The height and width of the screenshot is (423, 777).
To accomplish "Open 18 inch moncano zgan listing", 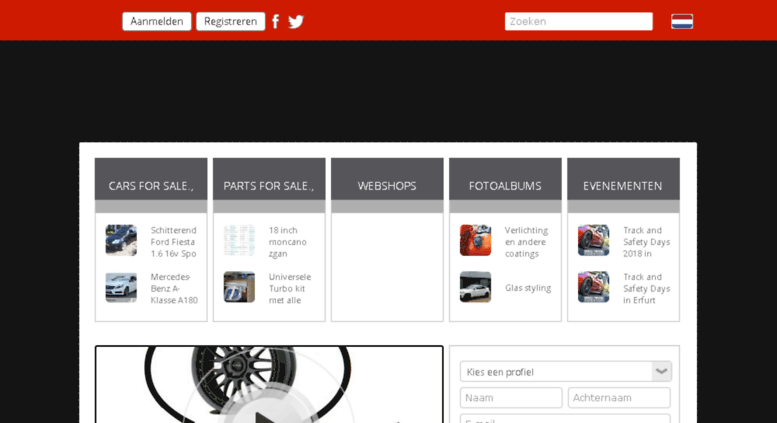I will click(287, 242).
